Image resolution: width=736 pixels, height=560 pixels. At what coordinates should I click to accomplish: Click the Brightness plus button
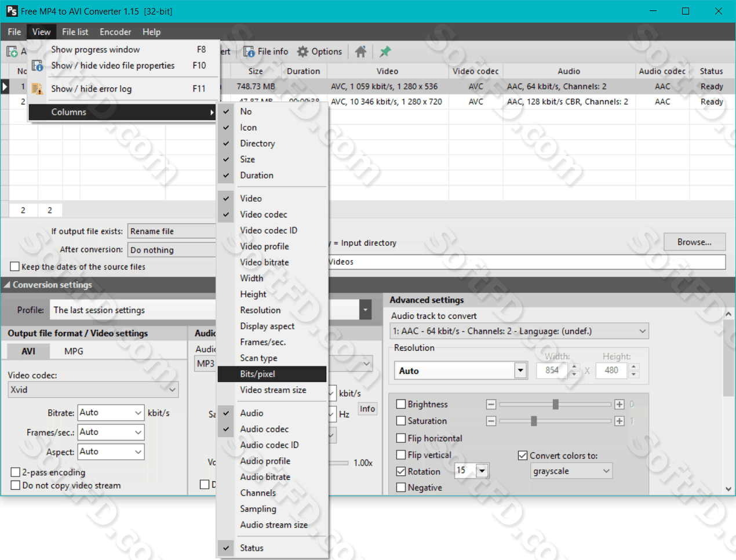click(620, 404)
